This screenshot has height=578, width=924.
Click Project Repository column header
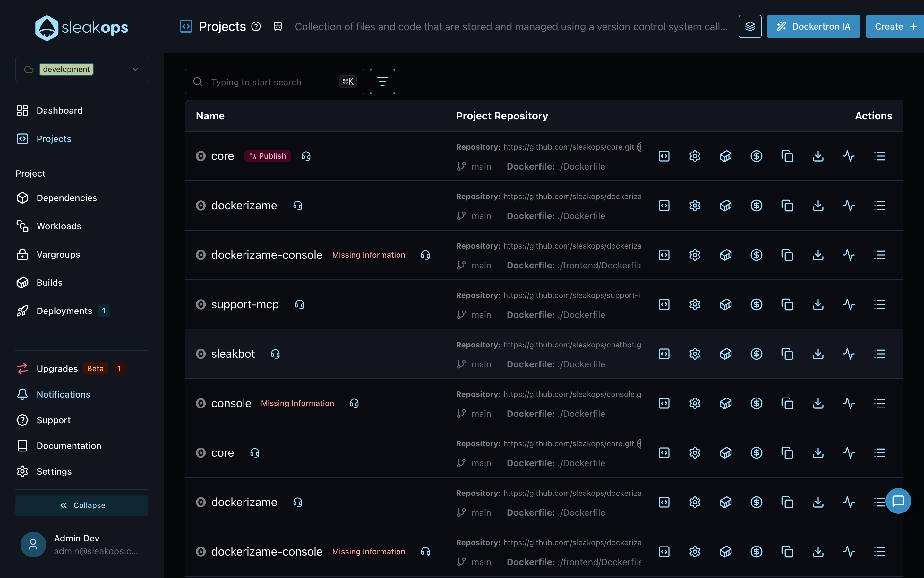(502, 116)
